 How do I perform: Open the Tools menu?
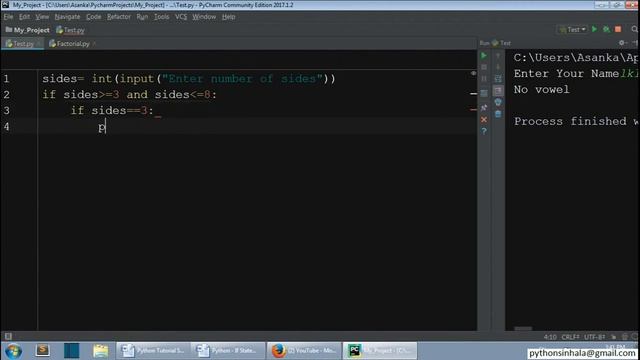point(161,17)
